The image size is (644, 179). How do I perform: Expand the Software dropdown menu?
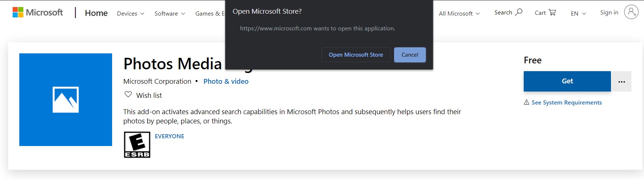(170, 14)
